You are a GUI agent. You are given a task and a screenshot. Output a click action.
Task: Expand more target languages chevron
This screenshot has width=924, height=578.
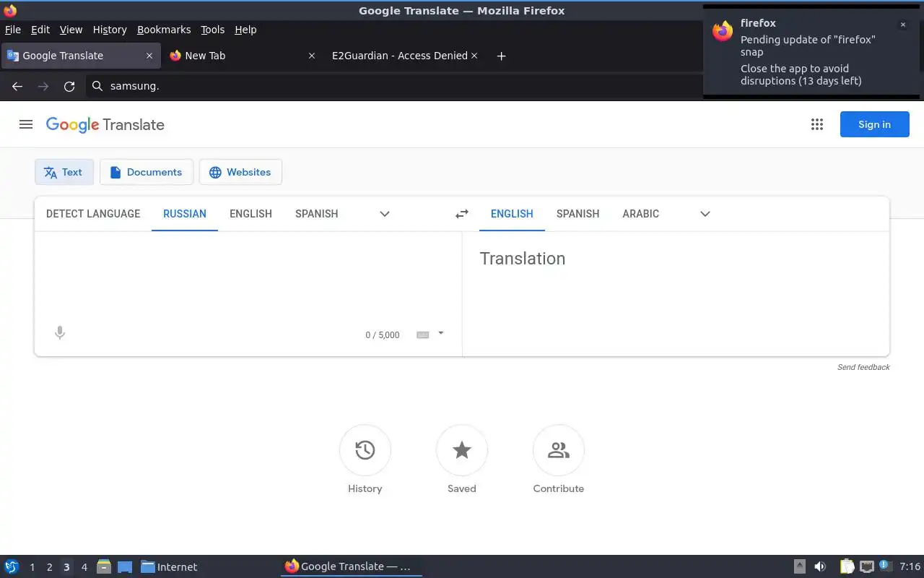pyautogui.click(x=705, y=214)
